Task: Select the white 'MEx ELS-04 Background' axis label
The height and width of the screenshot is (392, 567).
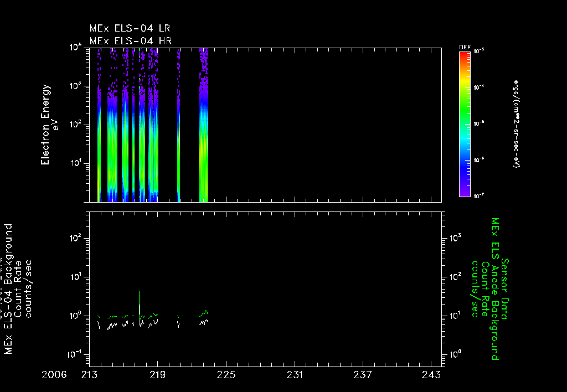Action: coord(8,289)
